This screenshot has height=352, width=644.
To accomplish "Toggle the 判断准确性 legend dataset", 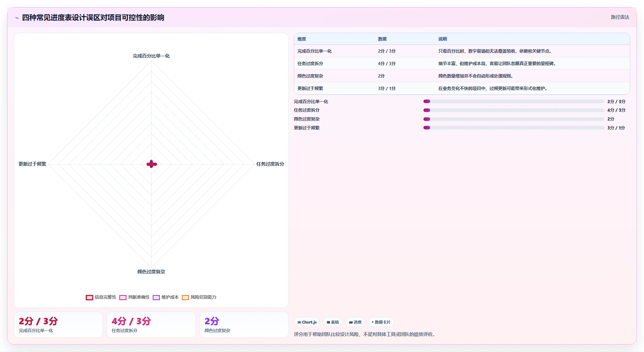I will pos(135,297).
